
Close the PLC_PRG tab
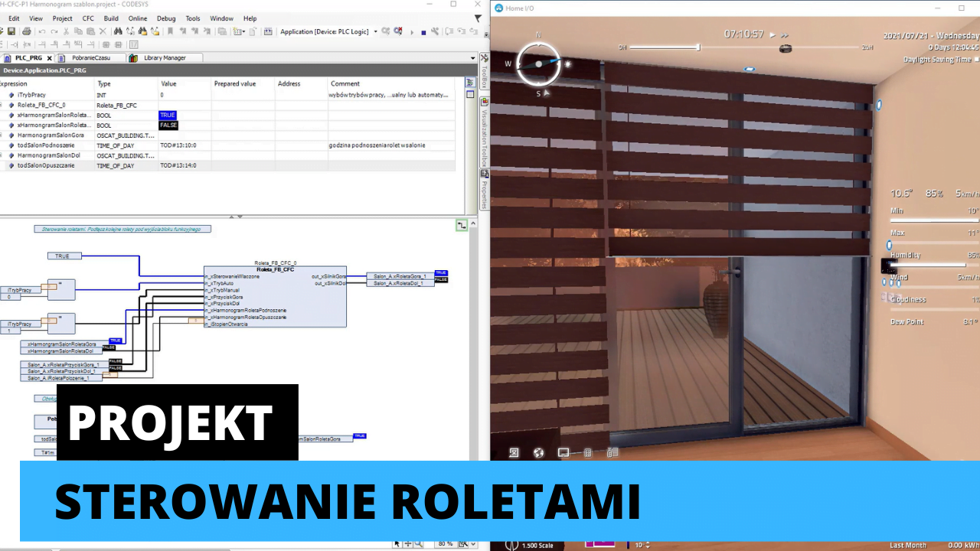click(49, 58)
